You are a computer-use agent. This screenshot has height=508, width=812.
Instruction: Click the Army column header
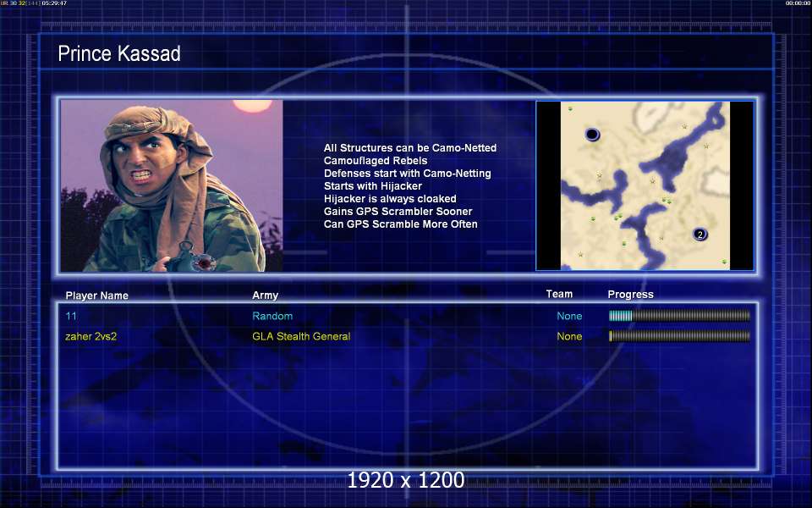tap(265, 295)
